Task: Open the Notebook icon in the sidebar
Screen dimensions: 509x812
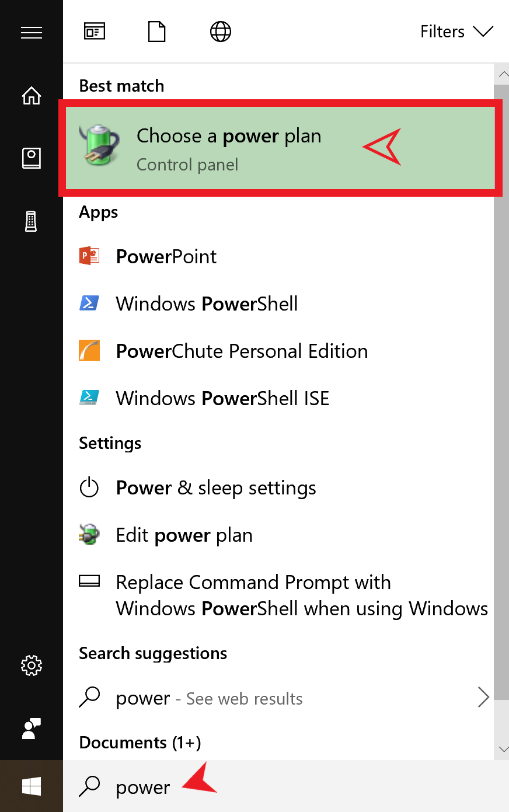Action: pos(32,158)
